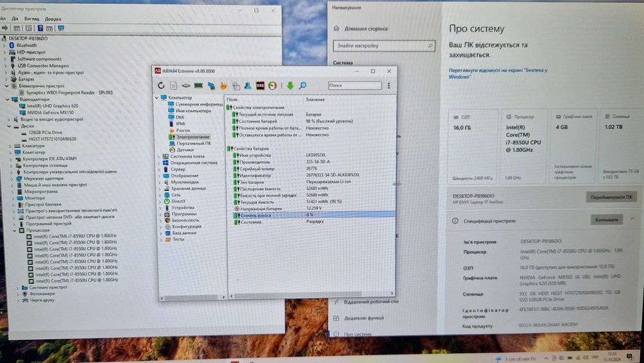Select Synaptics WBDI Fingerprint Reader device
The image size is (644, 363).
[x=70, y=92]
